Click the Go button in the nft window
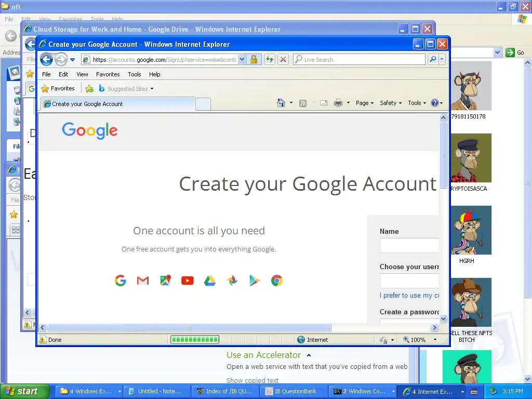This screenshot has height=399, width=532. (x=515, y=52)
